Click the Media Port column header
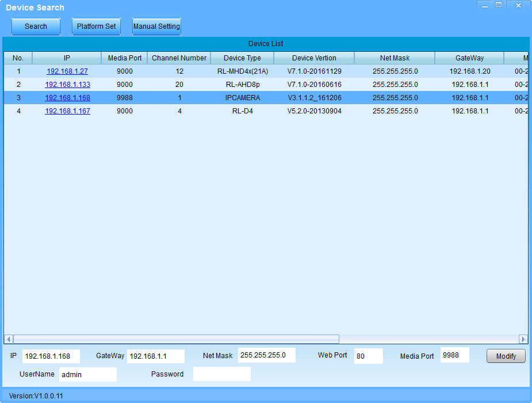 pos(124,58)
